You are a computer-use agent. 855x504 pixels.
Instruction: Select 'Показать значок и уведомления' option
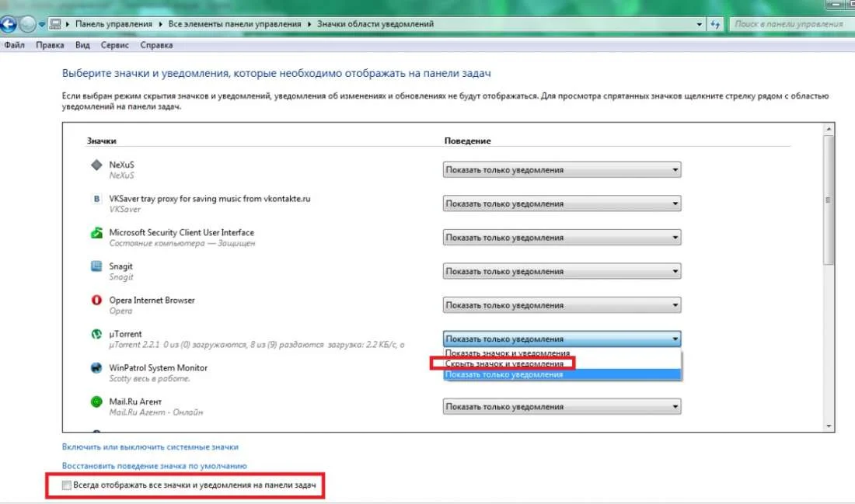562,353
